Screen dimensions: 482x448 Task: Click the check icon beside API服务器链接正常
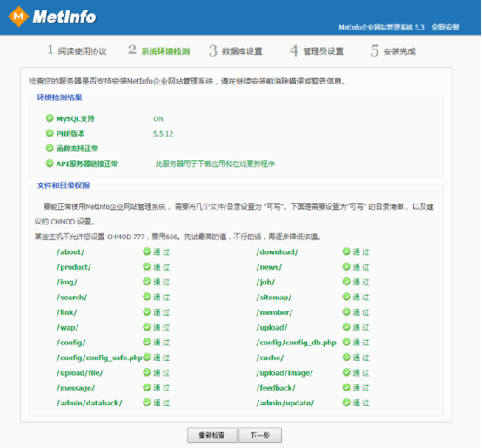pos(50,164)
